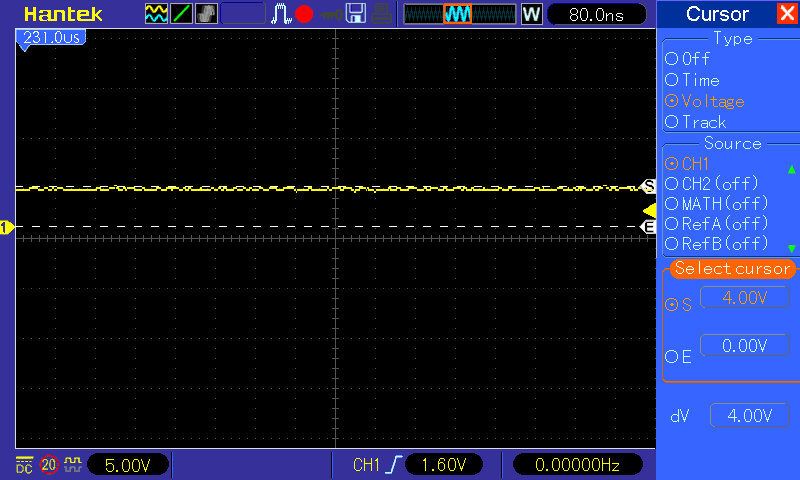The image size is (800, 480).
Task: Click the S cursor marker on graticule
Action: [x=648, y=186]
